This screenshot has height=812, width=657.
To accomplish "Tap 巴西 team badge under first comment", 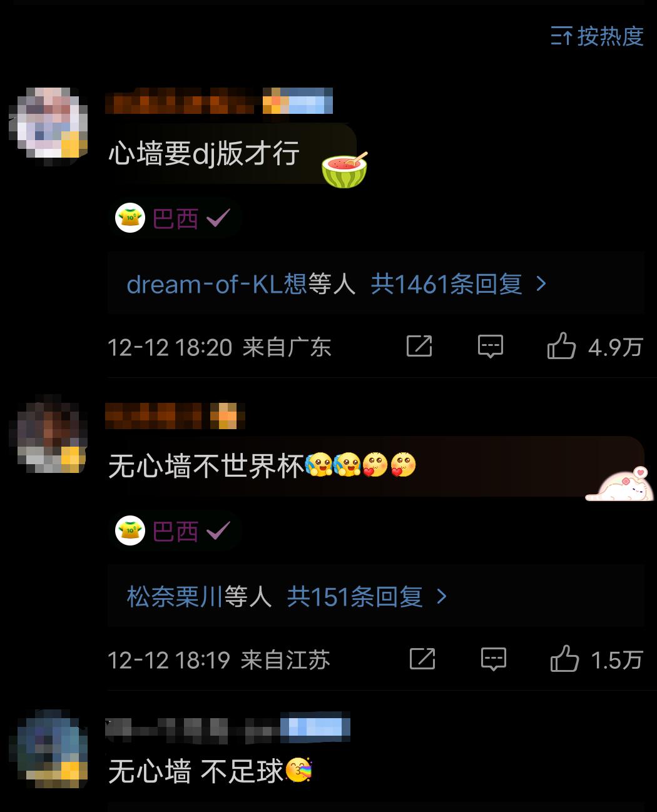I will 174,218.
